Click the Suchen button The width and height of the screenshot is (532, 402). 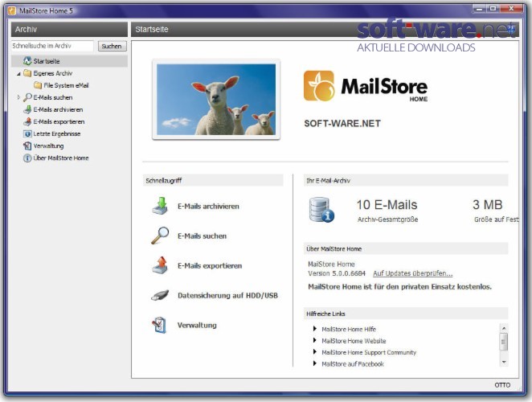(x=113, y=46)
